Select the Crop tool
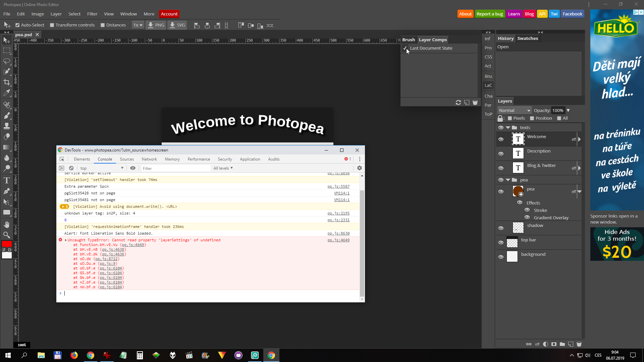644x362 pixels. 7,82
